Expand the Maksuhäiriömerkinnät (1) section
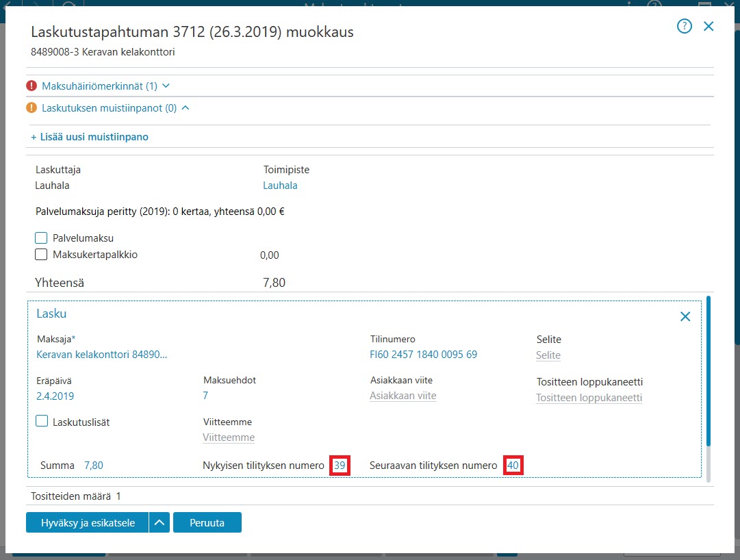The width and height of the screenshot is (740, 560). 105,86
